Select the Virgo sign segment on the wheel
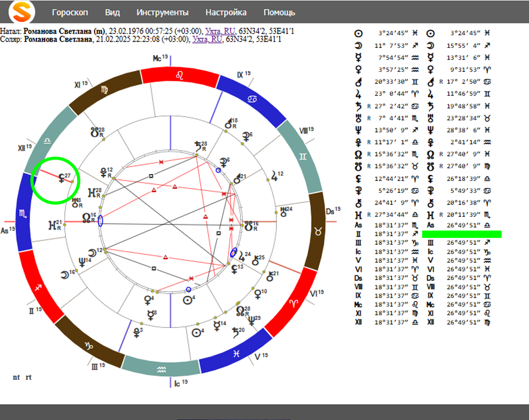Viewport: 529px width, 420px height. coord(105,90)
